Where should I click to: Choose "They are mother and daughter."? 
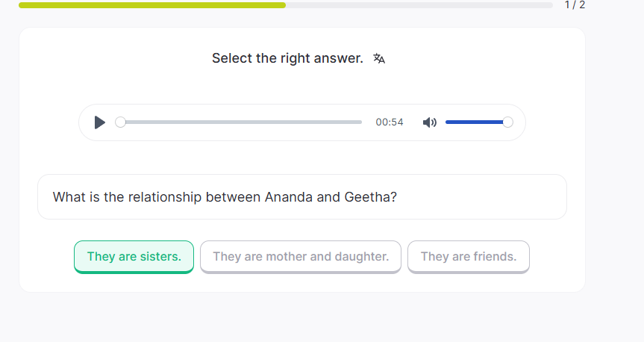pos(301,257)
